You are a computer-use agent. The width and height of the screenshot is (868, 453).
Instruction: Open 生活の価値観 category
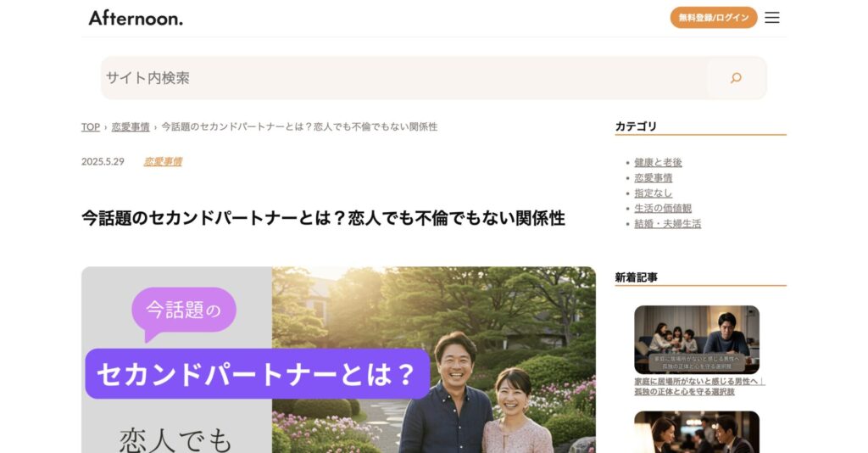click(663, 208)
